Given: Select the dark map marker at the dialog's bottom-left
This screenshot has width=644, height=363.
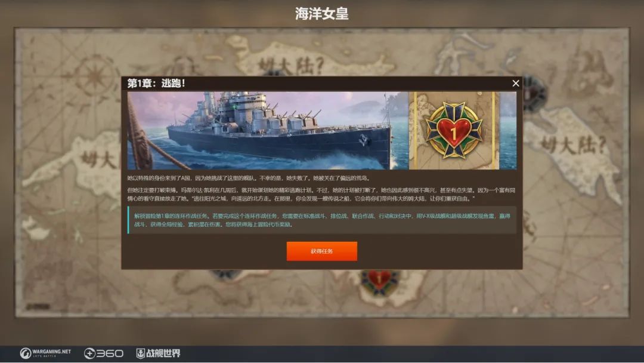Looking at the screenshot, I should pos(224,273).
